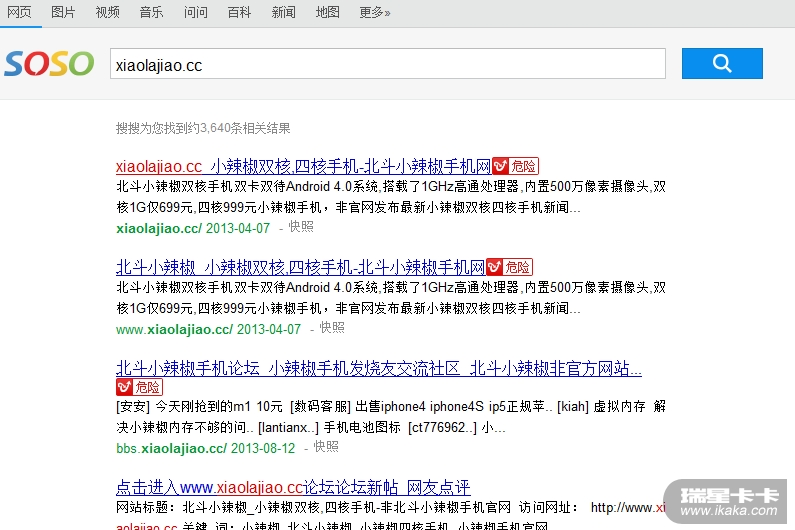Open result xiaolajiao.cc_小辣椒双核,四核手机
795x530 pixels.
(303, 166)
